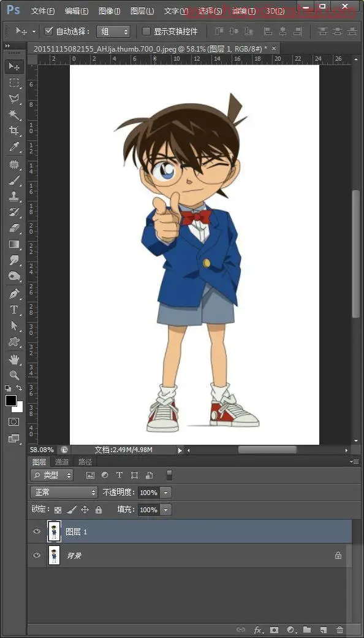Image resolution: width=364 pixels, height=638 pixels.
Task: Select the Move tool in the toolbox
Action: (14, 66)
